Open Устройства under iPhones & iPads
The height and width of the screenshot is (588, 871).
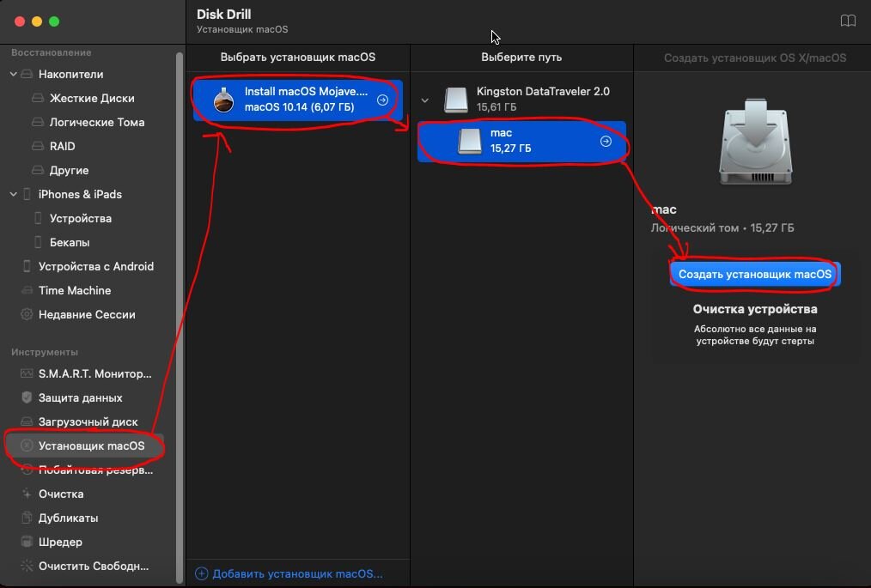pyautogui.click(x=81, y=218)
